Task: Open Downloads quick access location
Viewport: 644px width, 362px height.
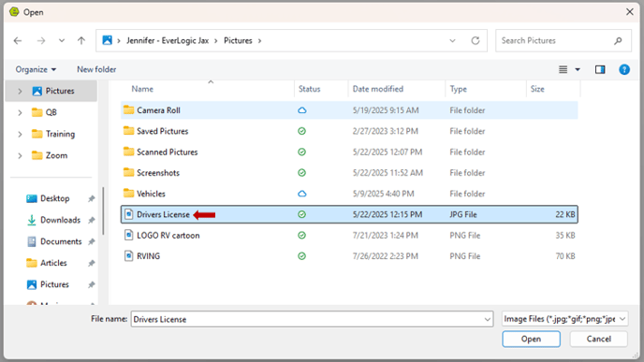Action: click(x=53, y=221)
